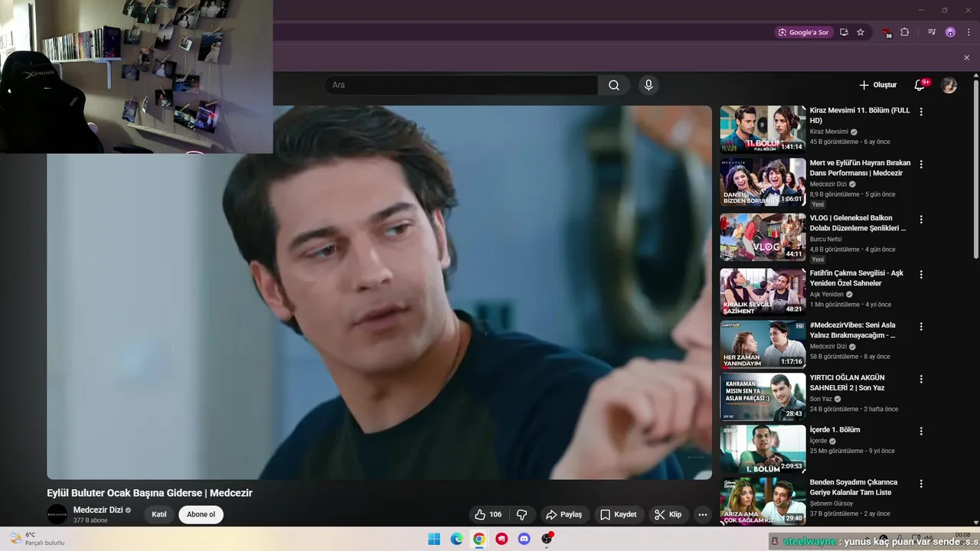
Task: Open Chrome three-dot menu
Action: (969, 32)
